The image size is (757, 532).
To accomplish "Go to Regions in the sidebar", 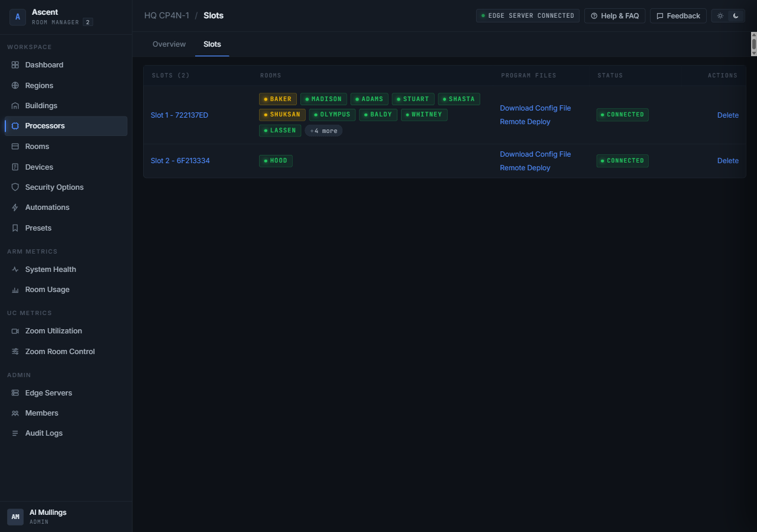I will point(66,86).
